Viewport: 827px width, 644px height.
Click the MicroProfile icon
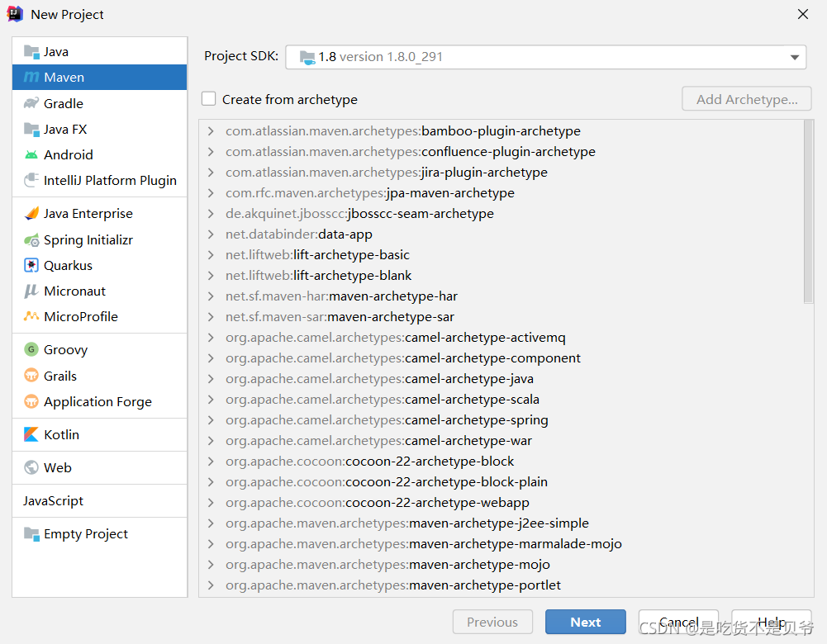click(x=31, y=316)
